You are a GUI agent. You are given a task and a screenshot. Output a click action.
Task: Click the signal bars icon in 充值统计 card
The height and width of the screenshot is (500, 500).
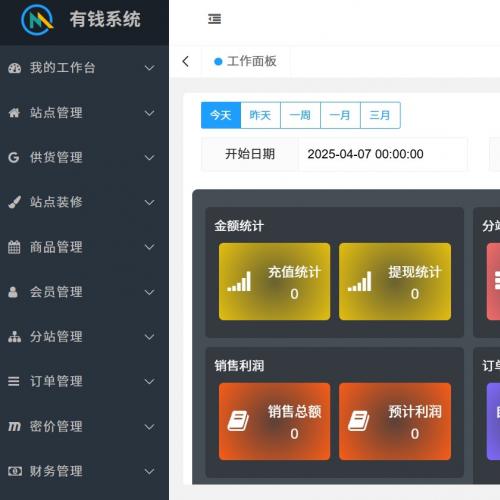(239, 281)
